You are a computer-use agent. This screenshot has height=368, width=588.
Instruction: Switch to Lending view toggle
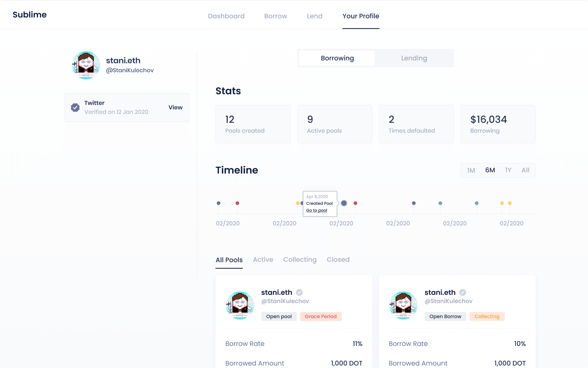pos(414,58)
